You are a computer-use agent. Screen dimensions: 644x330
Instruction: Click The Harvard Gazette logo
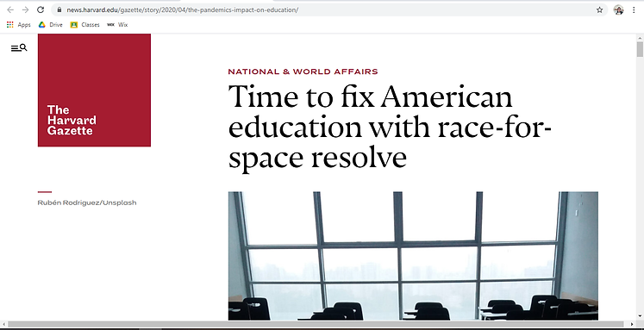[x=94, y=90]
